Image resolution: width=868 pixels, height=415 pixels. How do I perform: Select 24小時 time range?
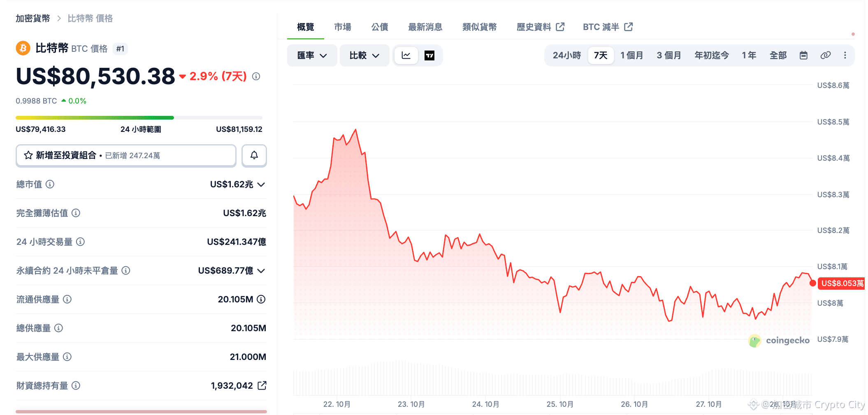pos(567,55)
